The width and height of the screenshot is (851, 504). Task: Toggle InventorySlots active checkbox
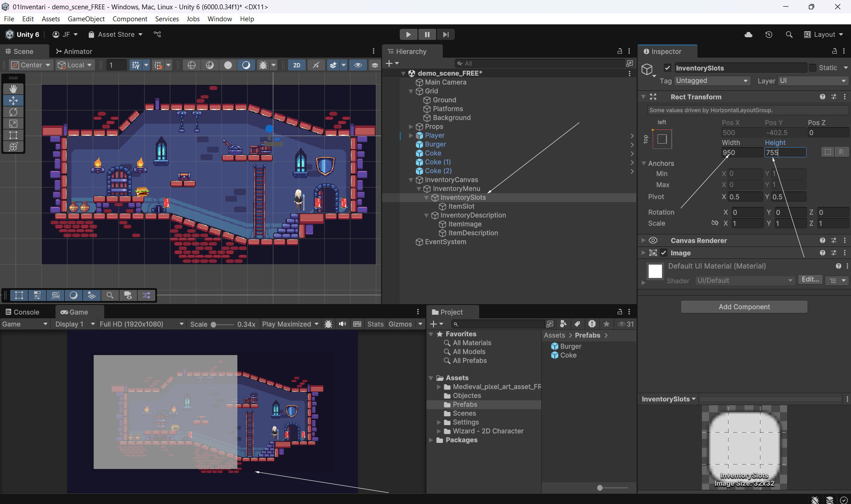(x=667, y=68)
